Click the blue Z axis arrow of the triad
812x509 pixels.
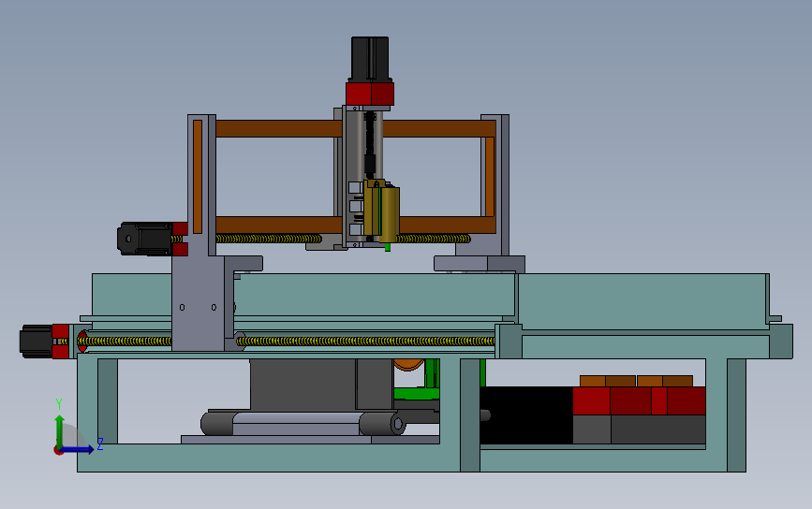click(x=78, y=450)
